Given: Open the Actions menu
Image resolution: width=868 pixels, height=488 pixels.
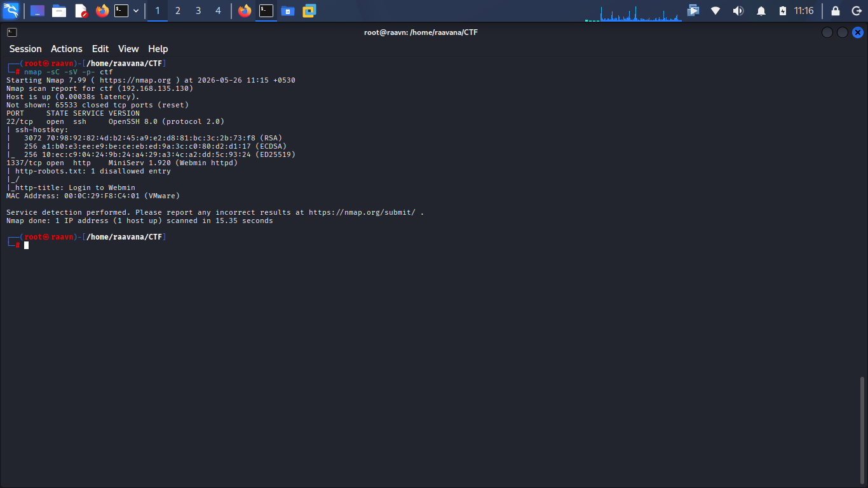Looking at the screenshot, I should click(x=67, y=49).
